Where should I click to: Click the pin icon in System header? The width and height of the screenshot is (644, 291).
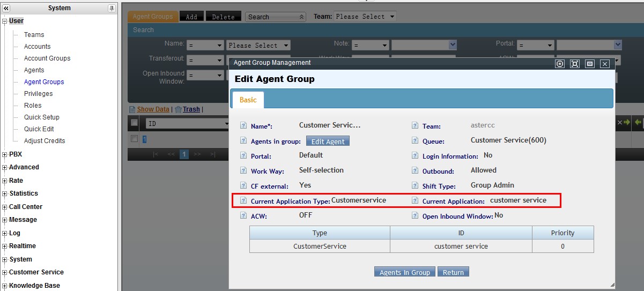pyautogui.click(x=112, y=8)
